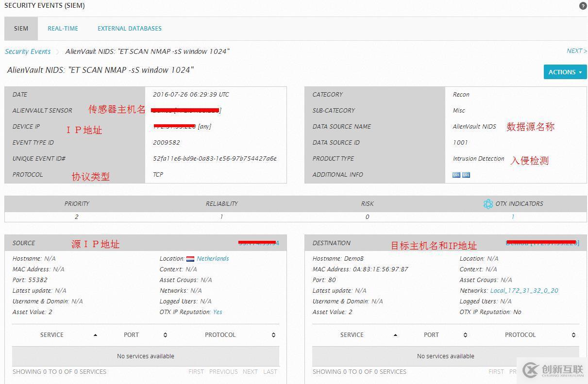Click the second URL icon in Additional Info

tap(466, 175)
